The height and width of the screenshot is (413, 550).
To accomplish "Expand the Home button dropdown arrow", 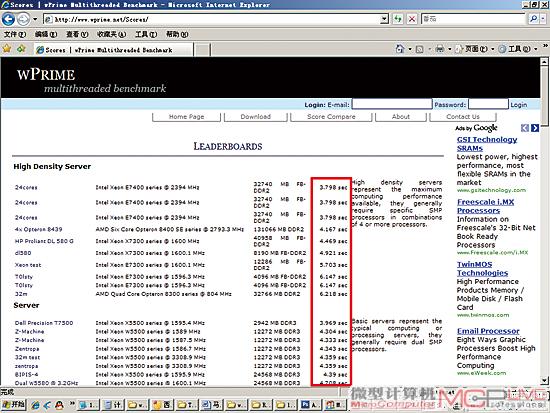I will pyautogui.click(x=410, y=49).
